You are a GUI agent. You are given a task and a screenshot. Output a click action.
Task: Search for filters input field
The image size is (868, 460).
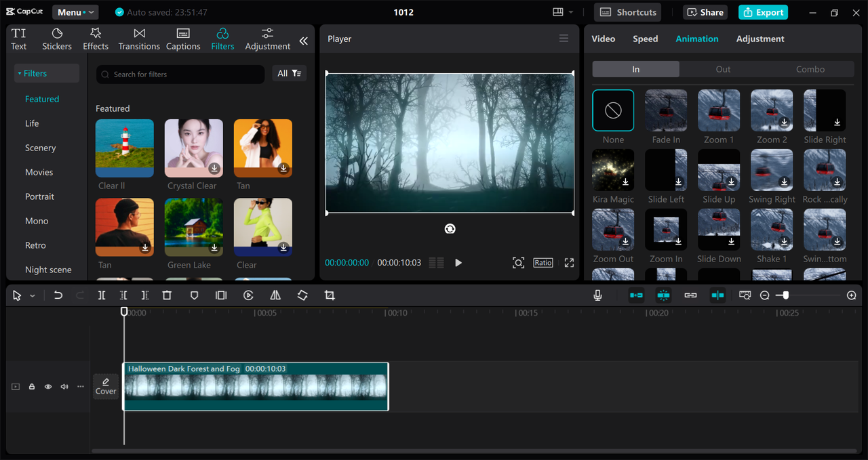coord(180,75)
